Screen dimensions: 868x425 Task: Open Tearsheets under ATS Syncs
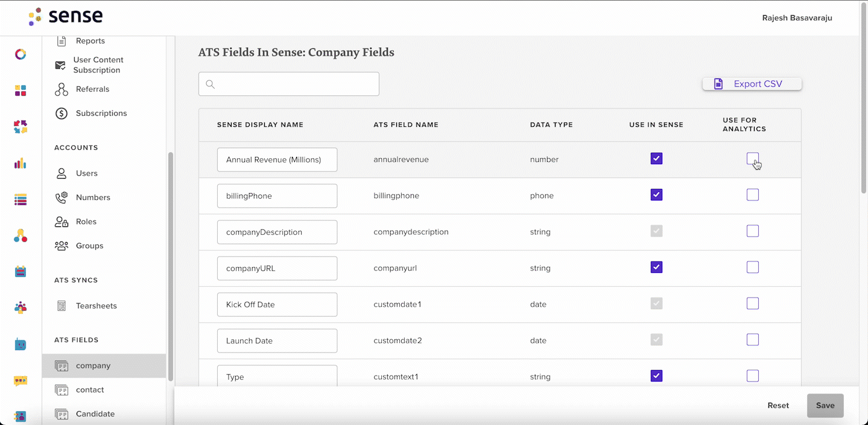(97, 306)
